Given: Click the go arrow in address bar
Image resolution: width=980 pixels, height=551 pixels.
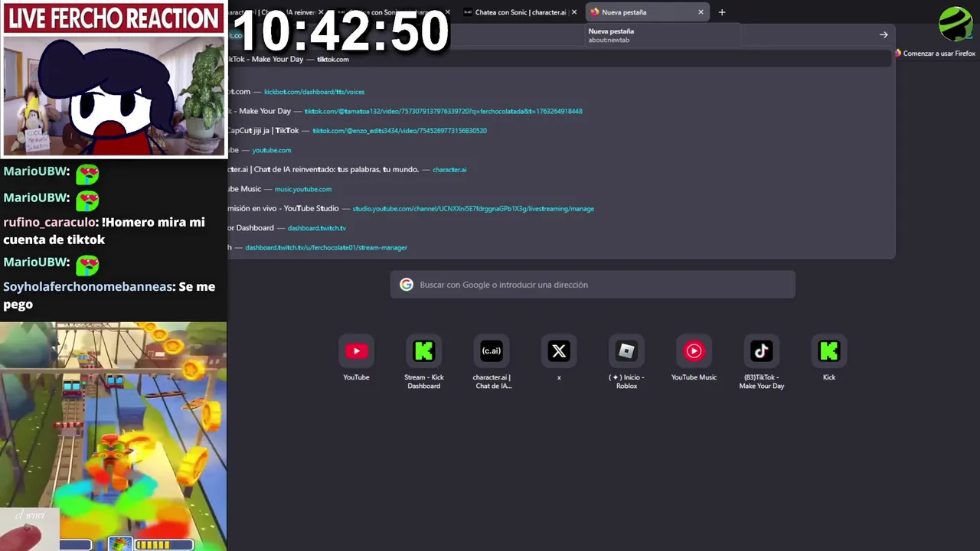Looking at the screenshot, I should [884, 34].
